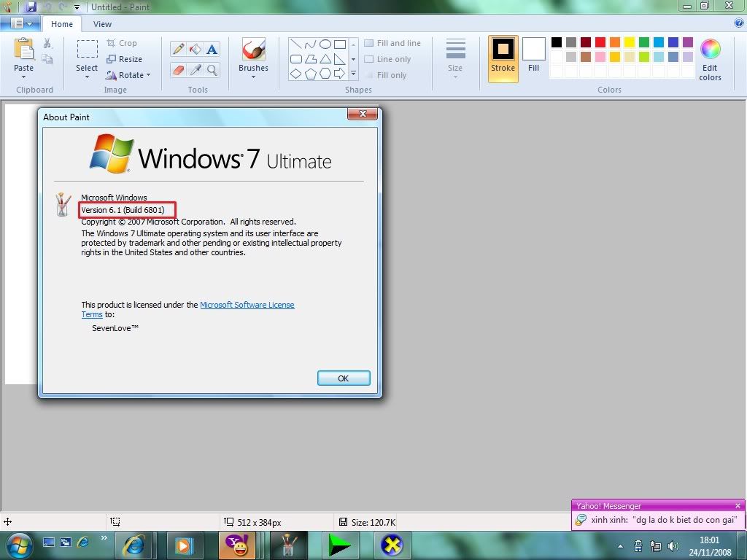Select the Eraser tool

tap(179, 70)
